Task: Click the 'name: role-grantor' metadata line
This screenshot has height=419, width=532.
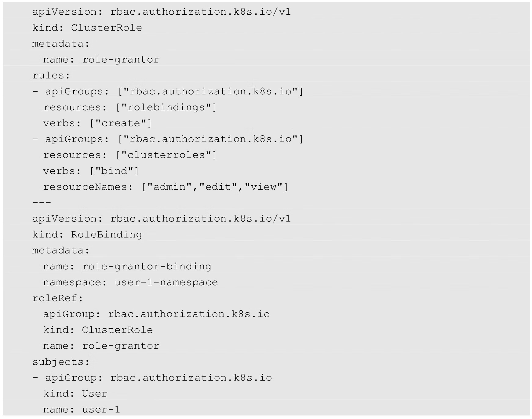Action: pyautogui.click(x=101, y=60)
